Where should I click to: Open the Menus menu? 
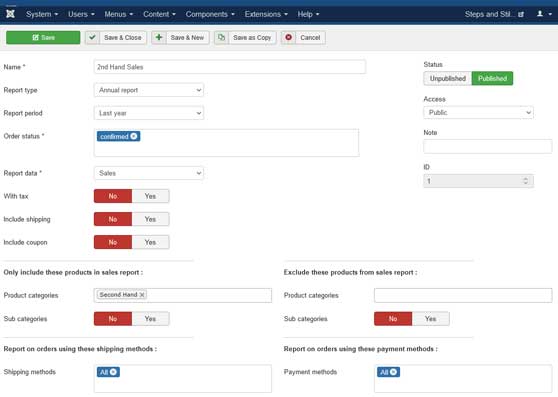(x=119, y=14)
